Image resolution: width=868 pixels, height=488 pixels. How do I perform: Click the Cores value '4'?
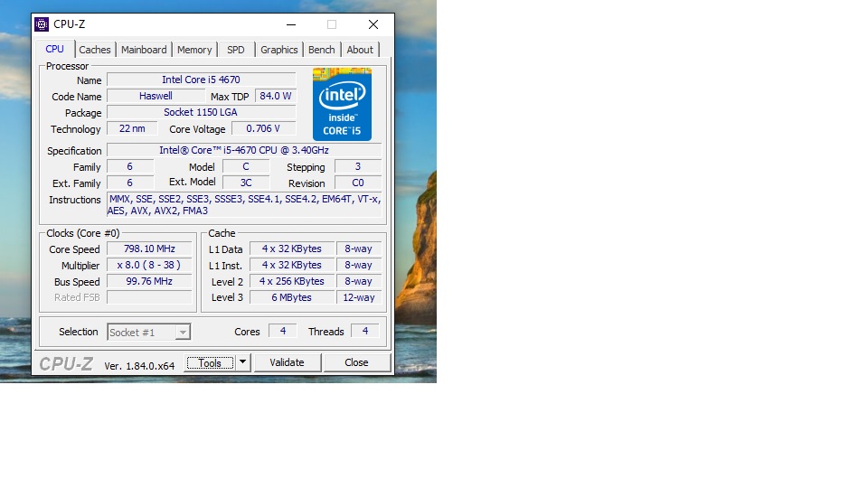point(283,331)
